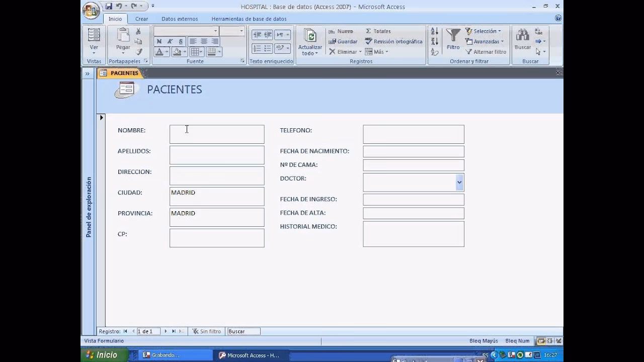Click the increase indent icon

click(268, 35)
